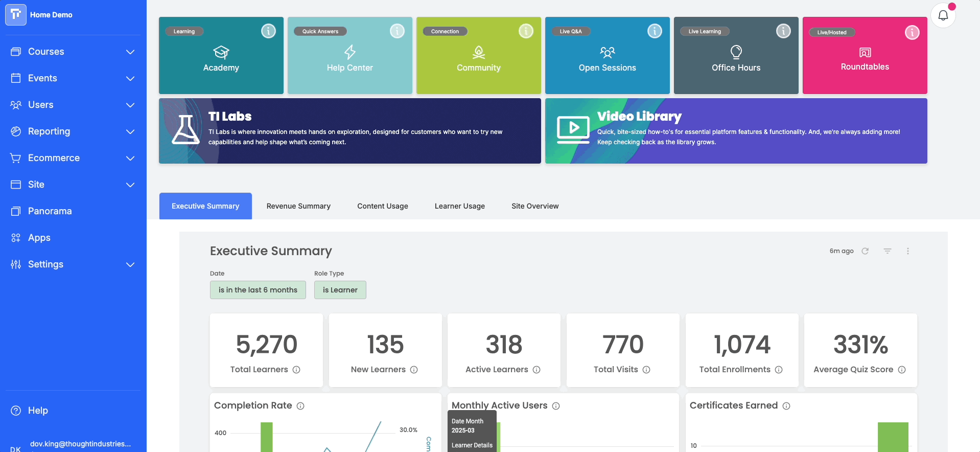Open the Community tile
The width and height of the screenshot is (980, 452).
(x=479, y=55)
